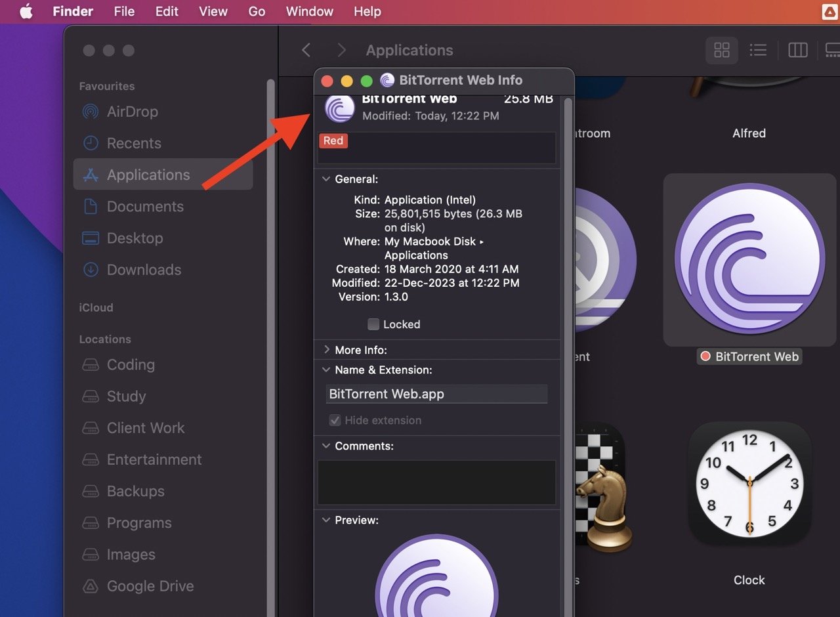Click the Programs drive icon
The height and width of the screenshot is (617, 840).
90,523
